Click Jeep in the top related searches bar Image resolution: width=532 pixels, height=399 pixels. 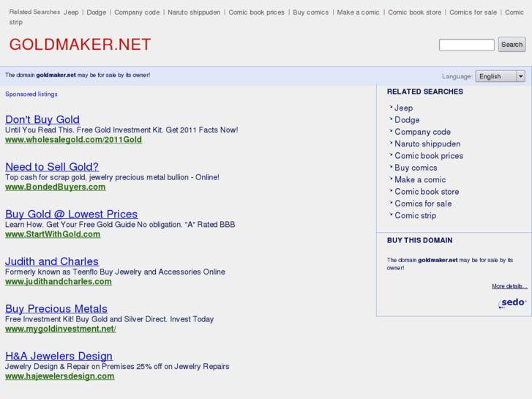pyautogui.click(x=71, y=12)
